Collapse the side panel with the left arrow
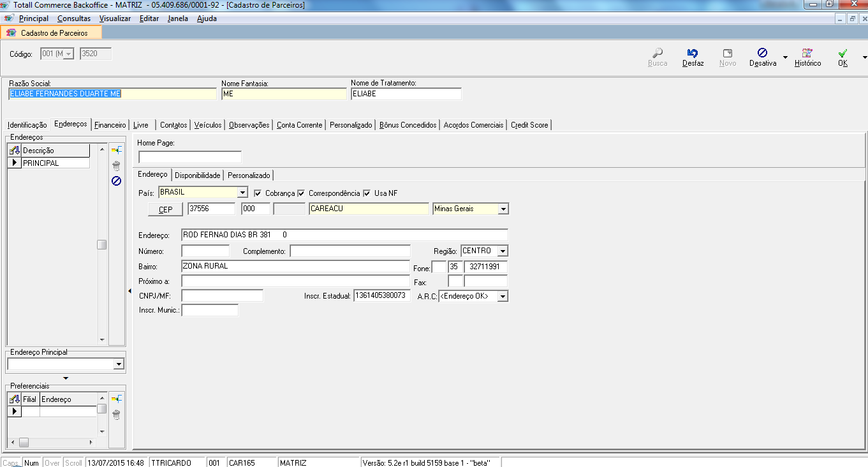 (130, 291)
